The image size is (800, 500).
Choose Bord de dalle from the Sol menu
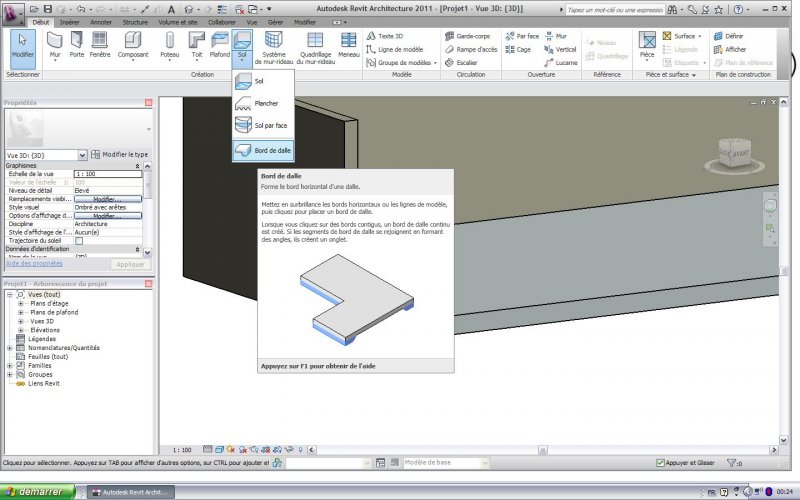click(263, 151)
